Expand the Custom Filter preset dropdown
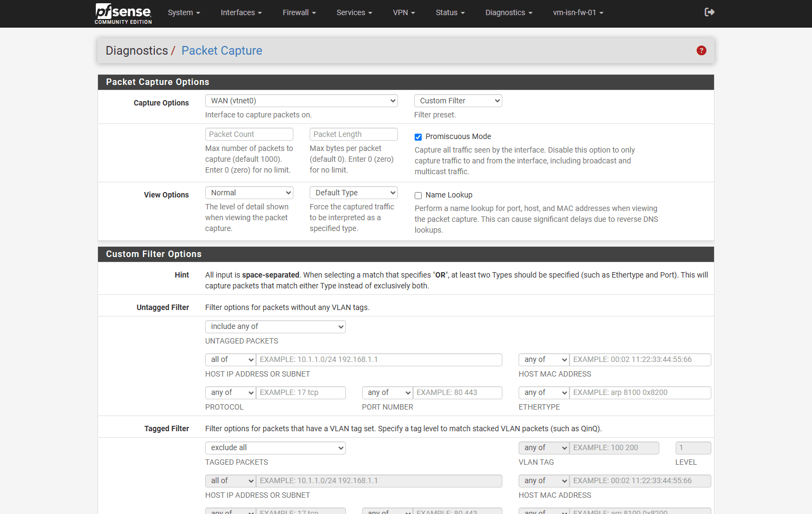 coord(458,101)
